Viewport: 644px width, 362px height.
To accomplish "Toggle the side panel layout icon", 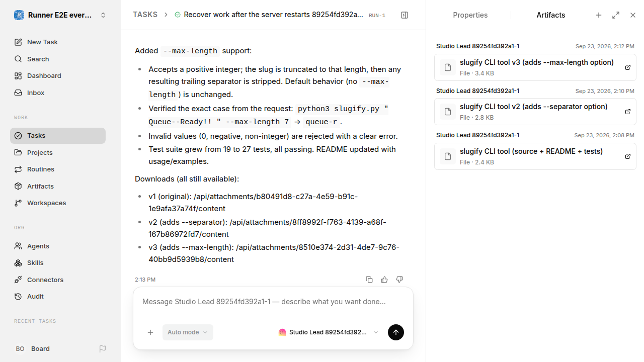I will 405,15.
